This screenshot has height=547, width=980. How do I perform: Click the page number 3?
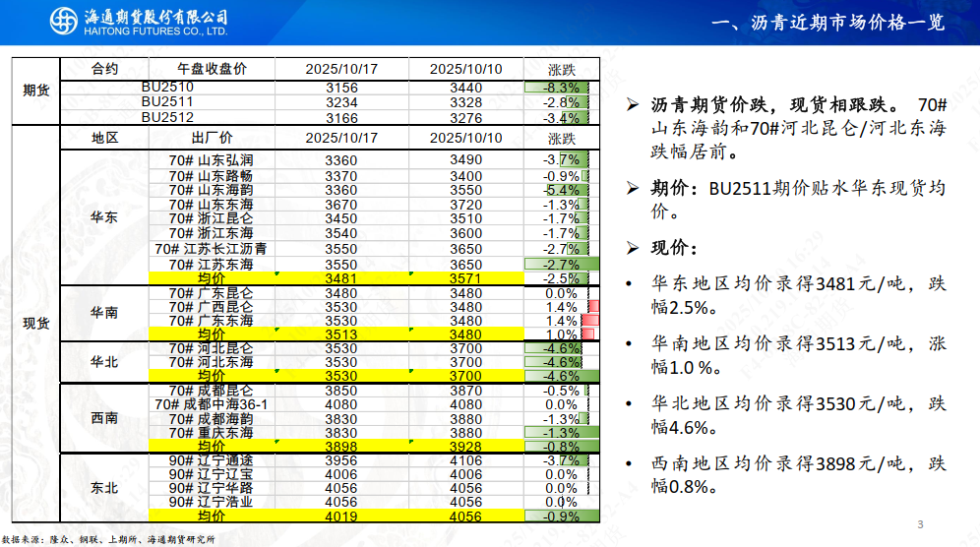tap(920, 523)
